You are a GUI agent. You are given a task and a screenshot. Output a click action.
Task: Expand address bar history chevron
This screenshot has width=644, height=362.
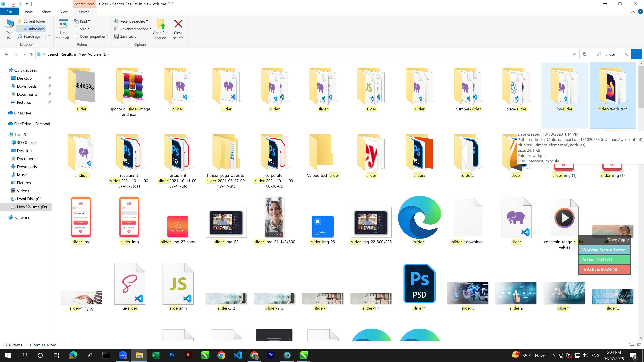click(574, 54)
